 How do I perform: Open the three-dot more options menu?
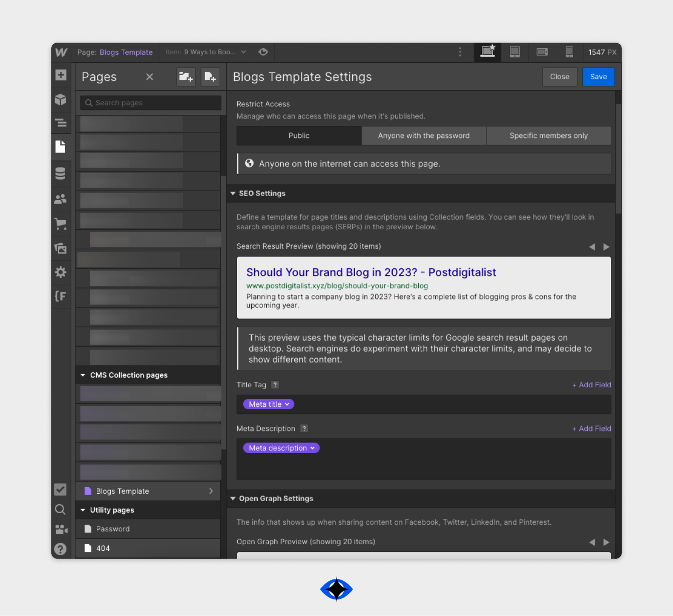point(460,52)
